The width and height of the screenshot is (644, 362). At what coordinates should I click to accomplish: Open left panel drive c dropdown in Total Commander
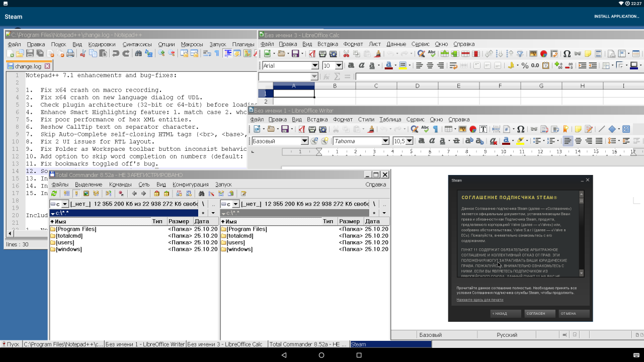(65, 204)
